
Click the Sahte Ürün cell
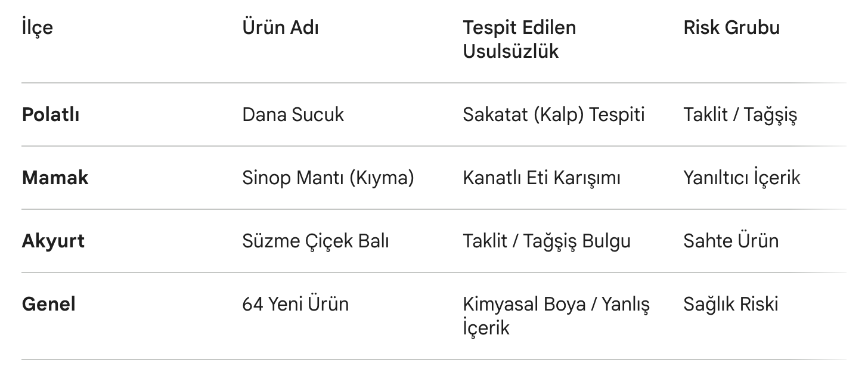(x=731, y=241)
